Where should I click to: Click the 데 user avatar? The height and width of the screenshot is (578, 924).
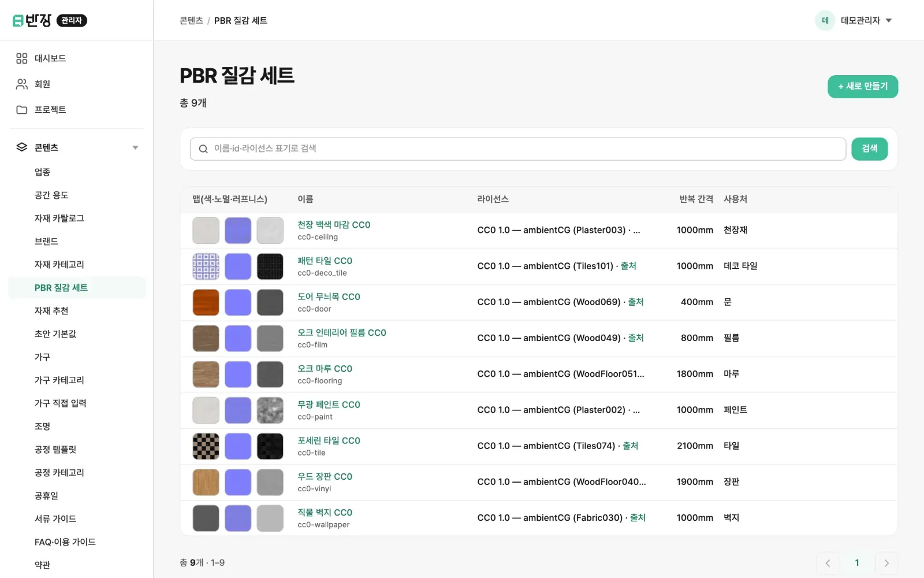click(825, 21)
